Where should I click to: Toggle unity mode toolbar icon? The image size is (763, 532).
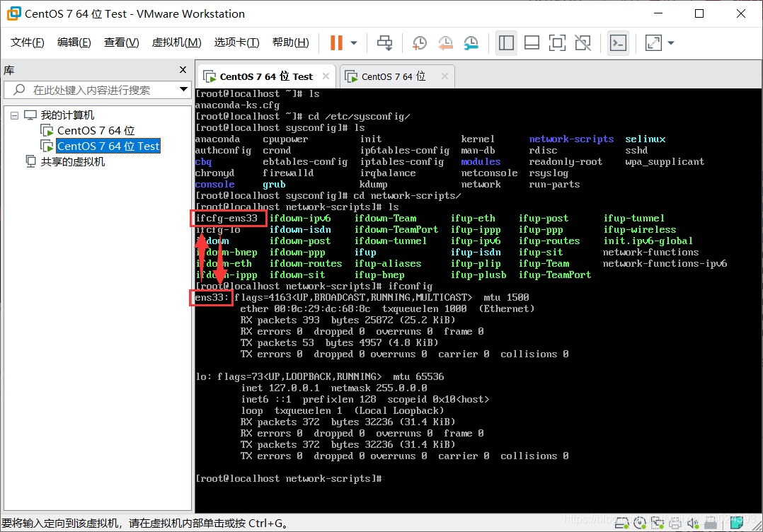583,42
